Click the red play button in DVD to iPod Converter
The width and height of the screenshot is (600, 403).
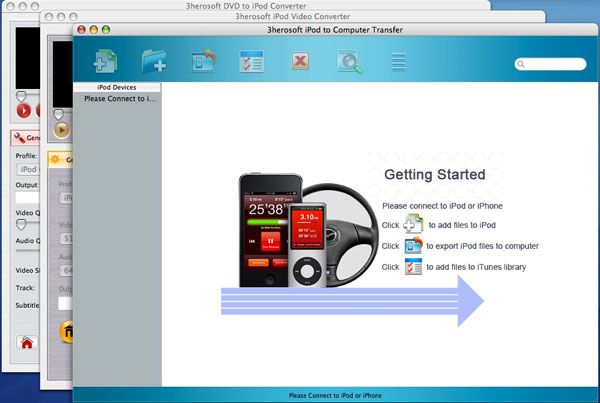24,111
